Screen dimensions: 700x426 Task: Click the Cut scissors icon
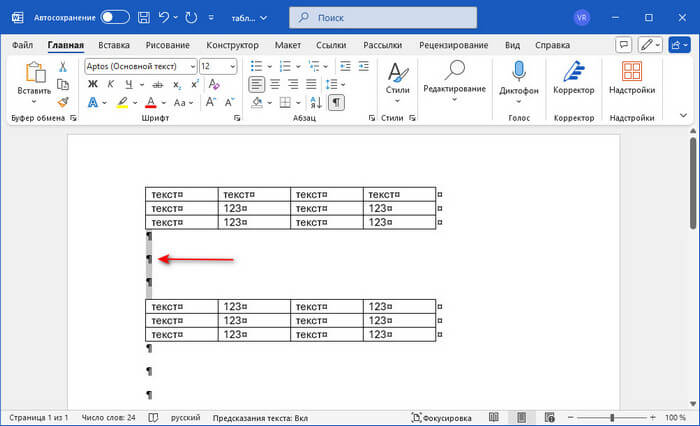[62, 66]
